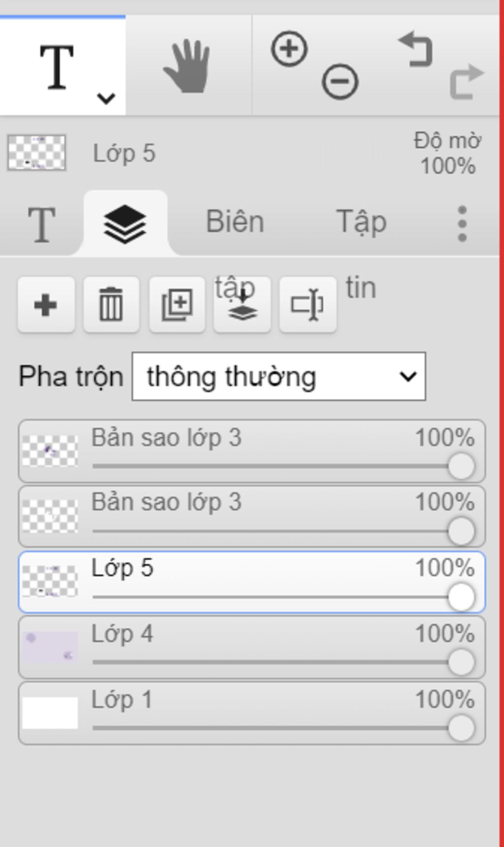Open the Pha trộn blend mode dropdown
This screenshot has width=504, height=847.
279,376
